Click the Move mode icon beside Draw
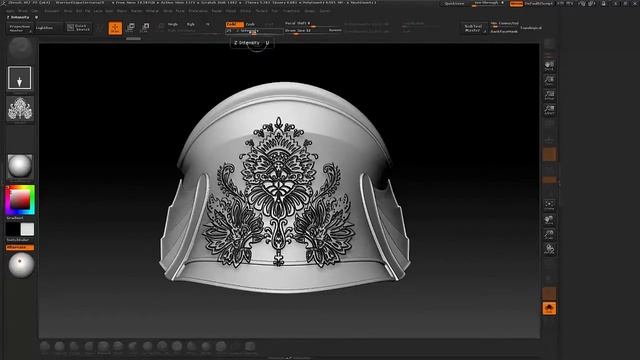 [x=131, y=28]
